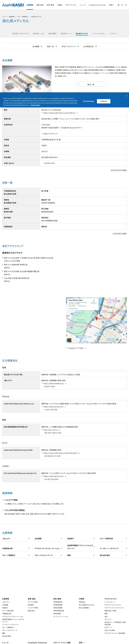
Task: Open 企業情報 in the top navigation
Action: coord(30,5)
